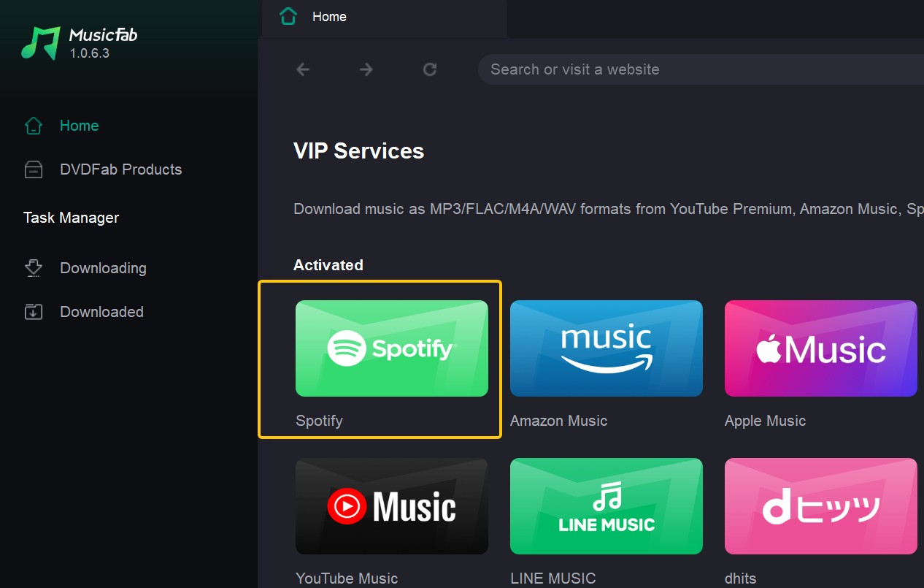Click the Downloaded folder icon in sidebar
Viewport: 924px width, 588px height.
tap(34, 312)
